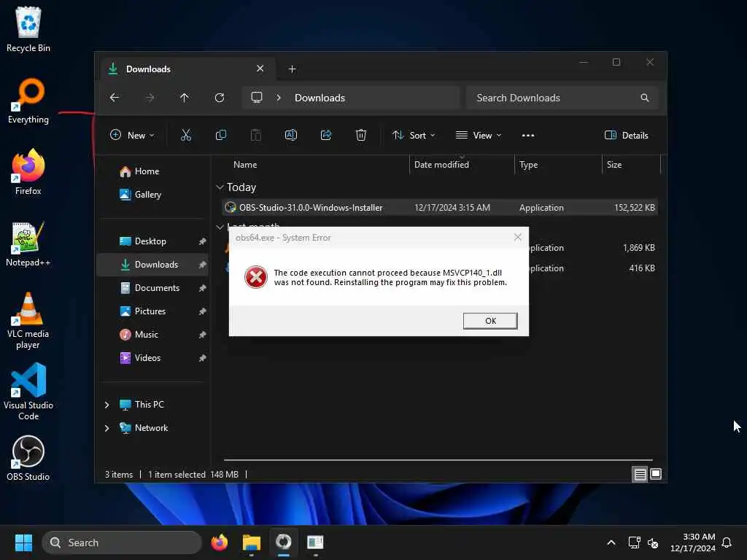Click the Copy icon in toolbar
The height and width of the screenshot is (560, 747).
coord(220,135)
